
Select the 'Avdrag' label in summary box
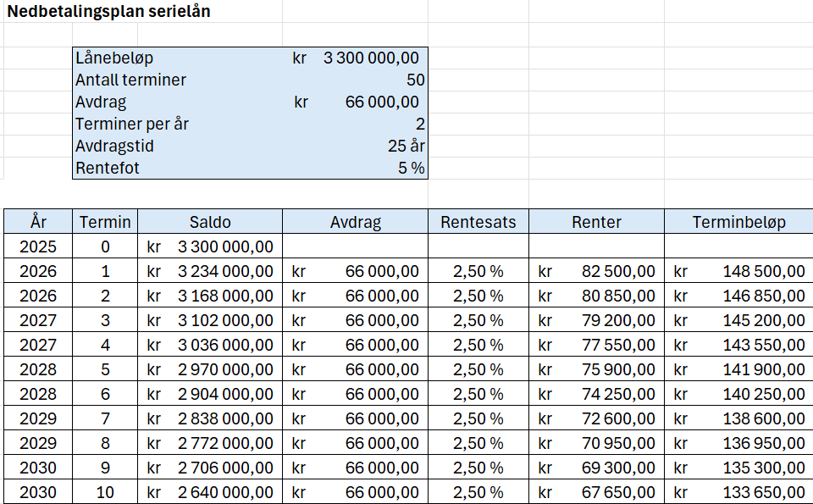[101, 102]
